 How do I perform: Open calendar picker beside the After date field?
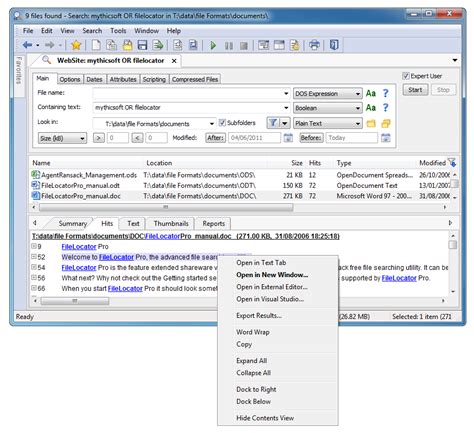coord(288,138)
